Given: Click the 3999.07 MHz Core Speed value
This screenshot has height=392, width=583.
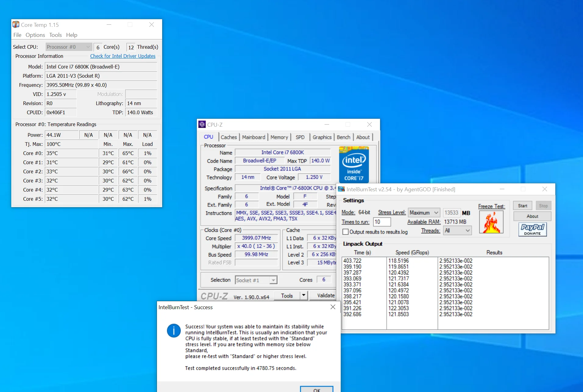Looking at the screenshot, I should [256, 238].
